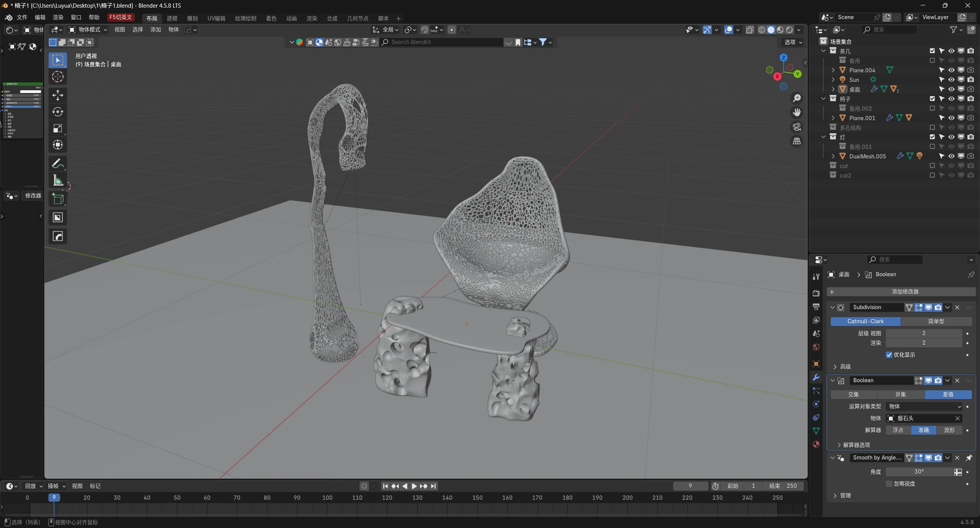Activate the Annotate pencil tool

click(x=58, y=164)
